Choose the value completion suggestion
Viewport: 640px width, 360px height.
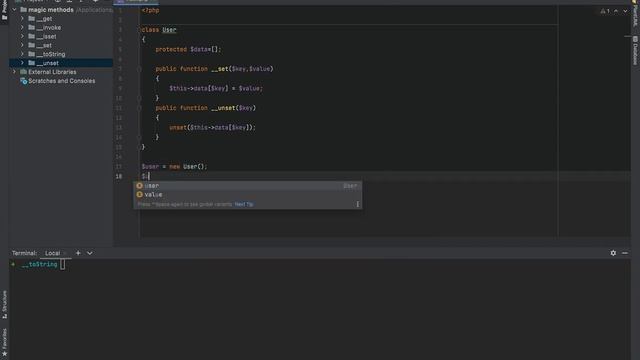[247, 195]
